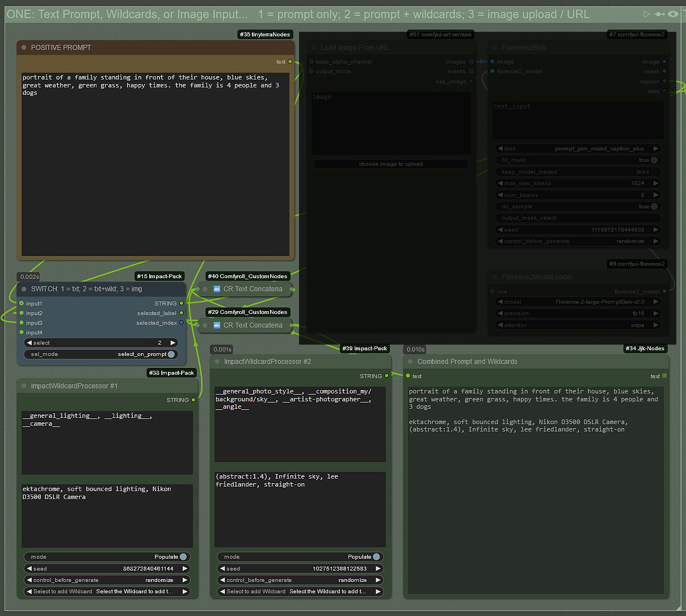Click the choose image to upload button
Image resolution: width=686 pixels, height=616 pixels.
(x=390, y=164)
